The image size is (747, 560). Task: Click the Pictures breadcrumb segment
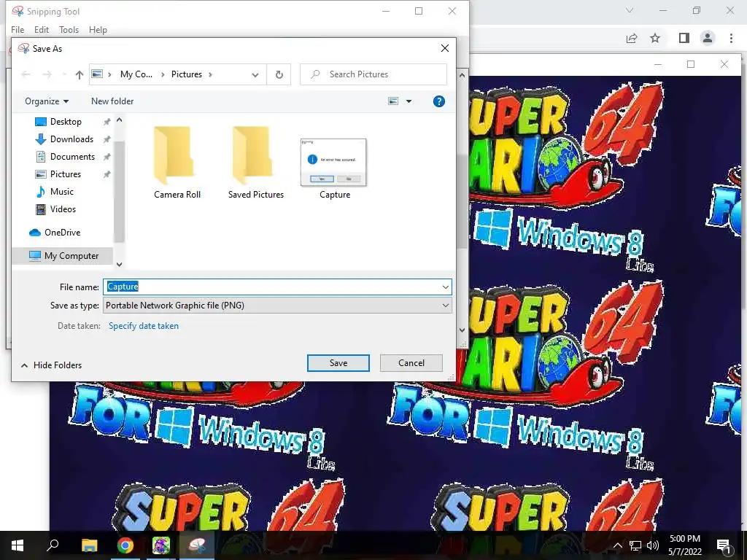[x=186, y=74]
